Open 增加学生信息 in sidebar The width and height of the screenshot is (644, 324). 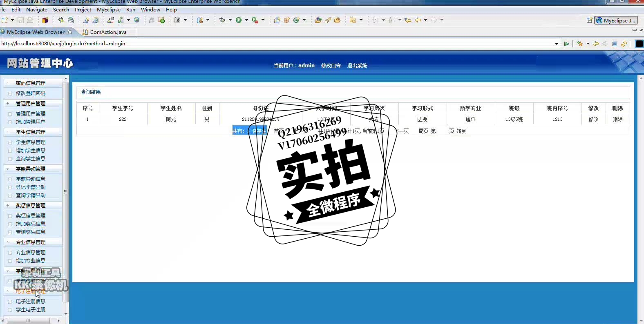tap(31, 150)
